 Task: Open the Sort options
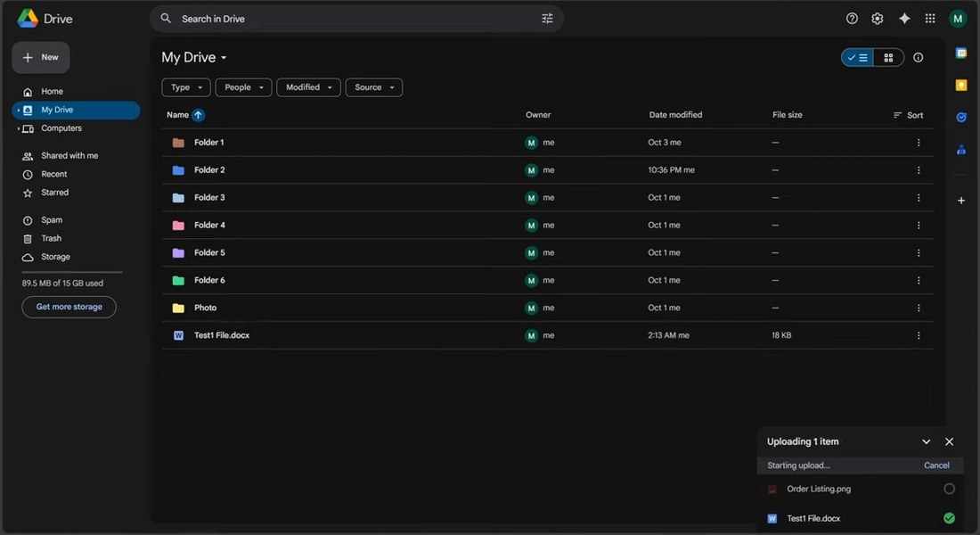908,115
